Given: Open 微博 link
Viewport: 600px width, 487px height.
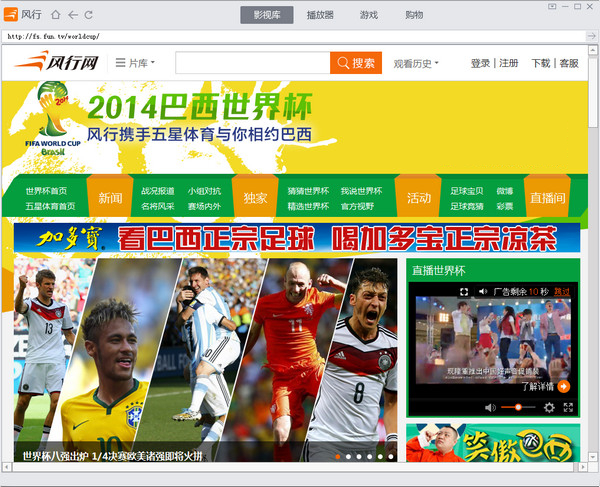Looking at the screenshot, I should tap(505, 191).
